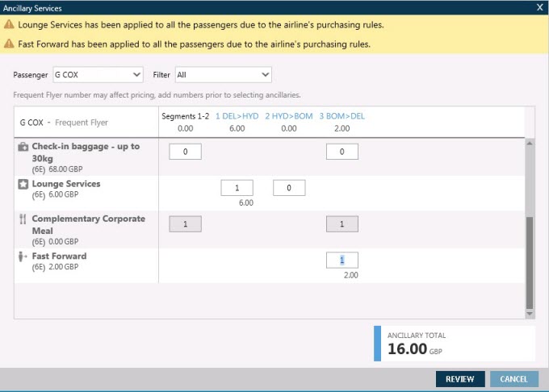Edit Lounge Services quantity for HYD>BOM
Screen dimensions: 549x392
pyautogui.click(x=289, y=188)
